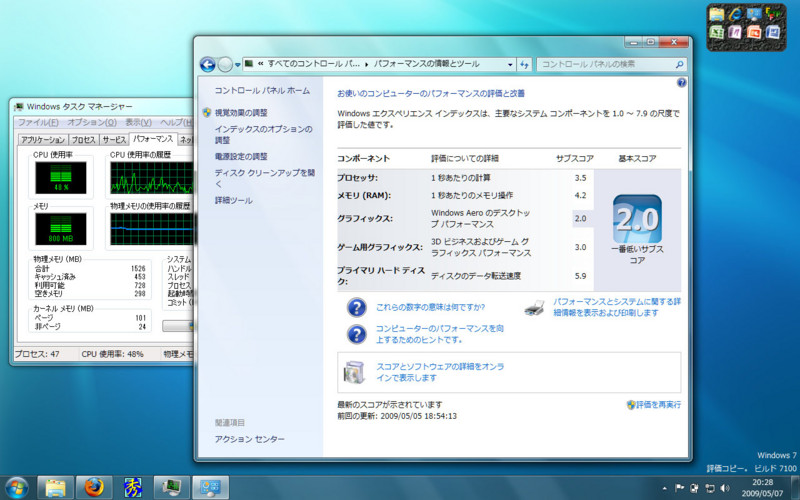Open the recent pages dropdown beside nav arrows
Image resolution: width=800 pixels, height=500 pixels.
pyautogui.click(x=237, y=65)
